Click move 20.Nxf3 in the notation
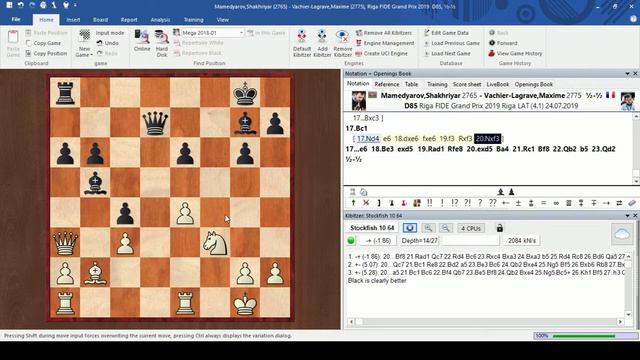This screenshot has height=360, width=640. [487, 139]
